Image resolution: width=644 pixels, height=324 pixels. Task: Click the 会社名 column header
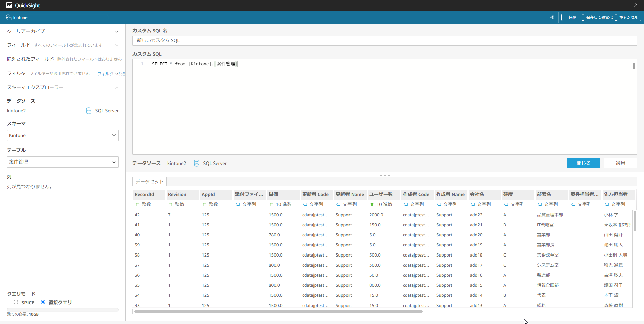pos(485,194)
